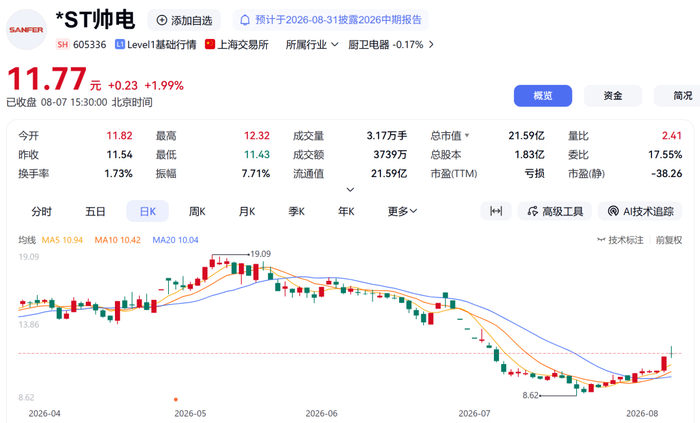Open the 更多 period dropdown
The width and height of the screenshot is (700, 423).
pyautogui.click(x=402, y=211)
